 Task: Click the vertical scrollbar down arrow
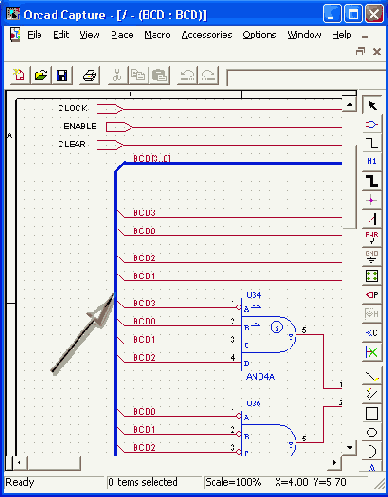click(x=349, y=447)
